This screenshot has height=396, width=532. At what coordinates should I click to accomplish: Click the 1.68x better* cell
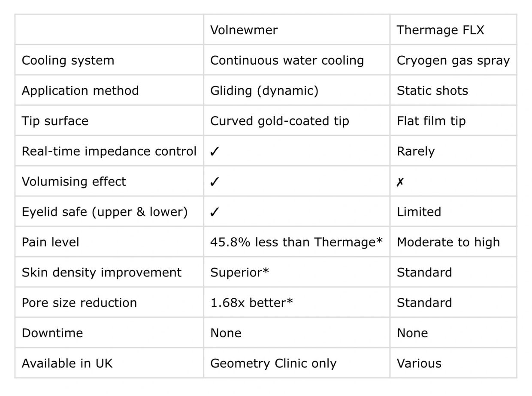point(251,303)
